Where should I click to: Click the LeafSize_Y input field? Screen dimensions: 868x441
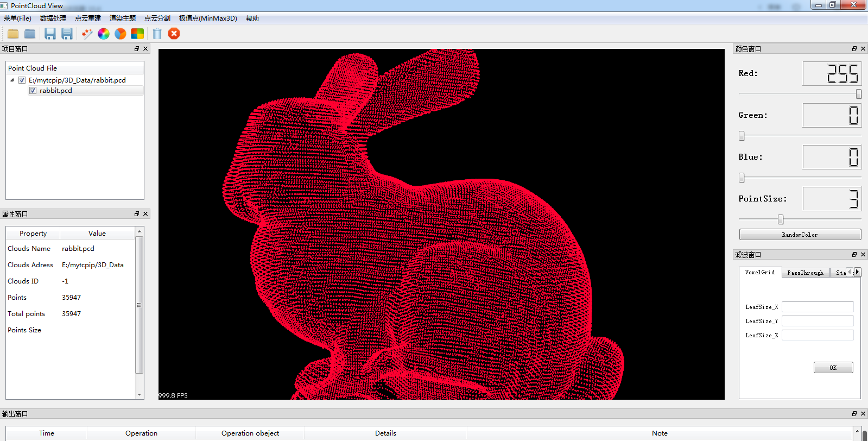tap(818, 321)
